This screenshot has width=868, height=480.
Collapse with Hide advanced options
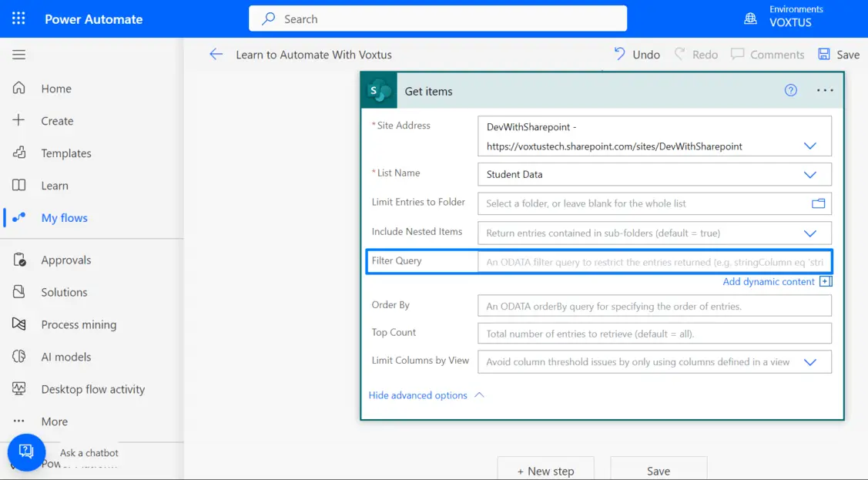click(425, 395)
